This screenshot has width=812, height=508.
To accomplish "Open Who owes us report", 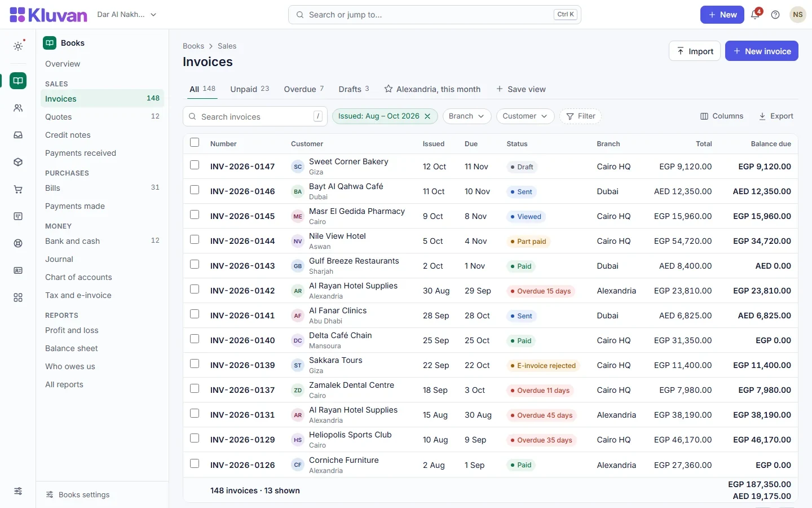I will click(x=103, y=366).
